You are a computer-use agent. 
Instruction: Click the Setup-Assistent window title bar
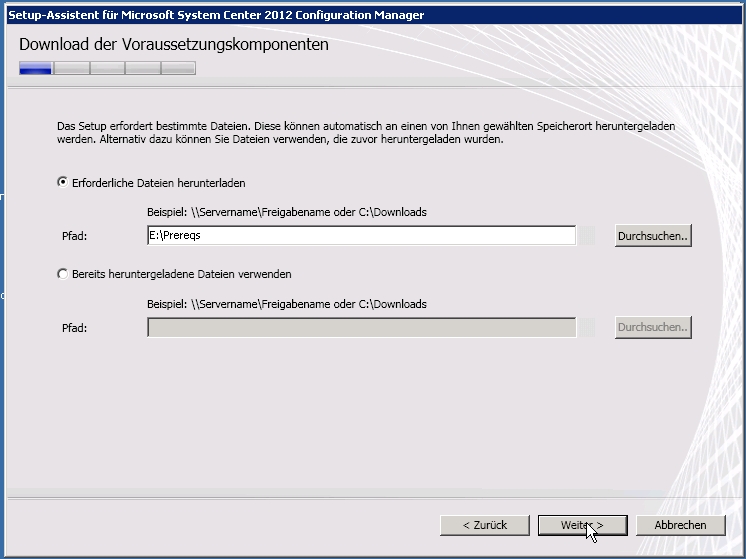point(300,15)
